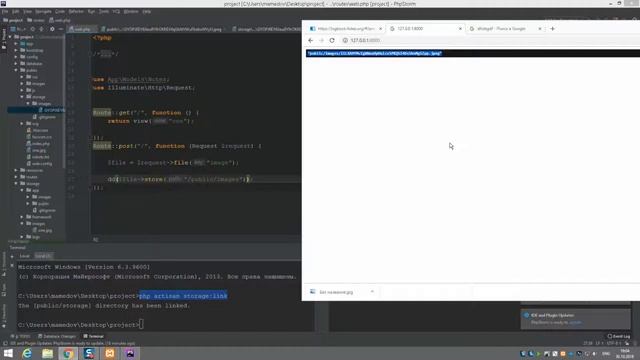Switch to PhpStorm in taskbar
640x360 pixels.
pyautogui.click(x=130, y=353)
